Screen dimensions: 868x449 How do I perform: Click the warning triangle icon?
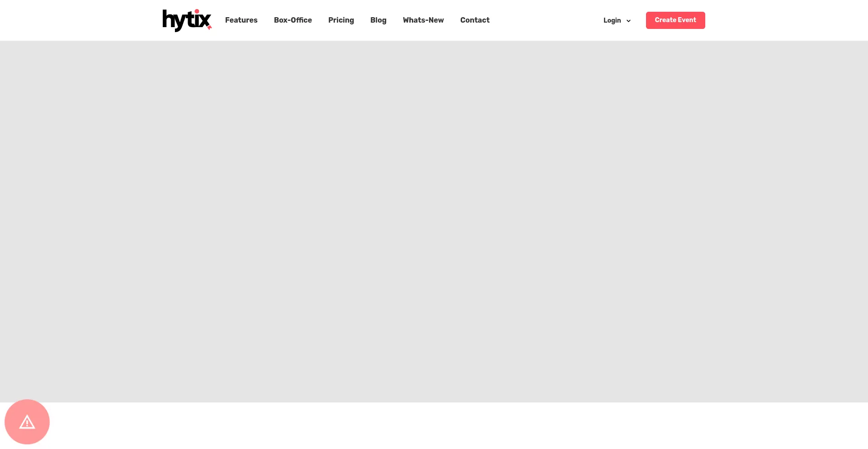tap(27, 422)
